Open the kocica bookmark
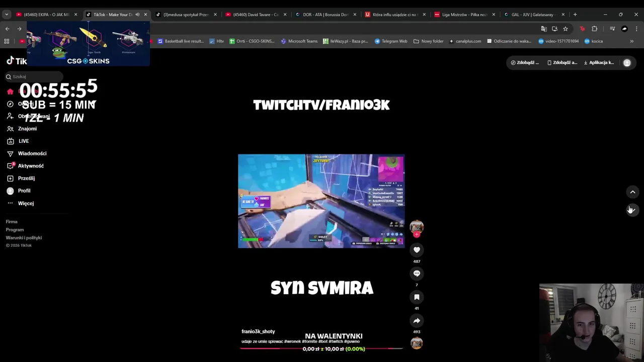The height and width of the screenshot is (362, 644). pyautogui.click(x=594, y=41)
